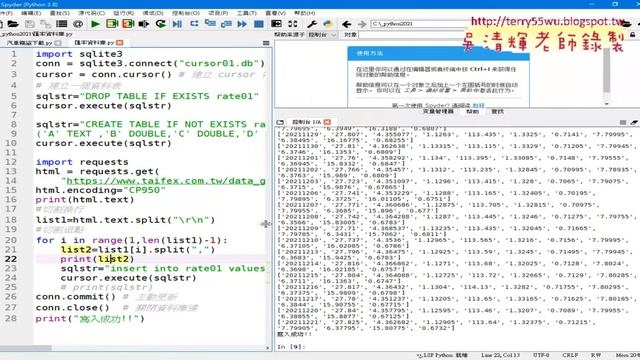The height and width of the screenshot is (360, 640).
Task: Click the save all files icon
Action: (x=45, y=24)
